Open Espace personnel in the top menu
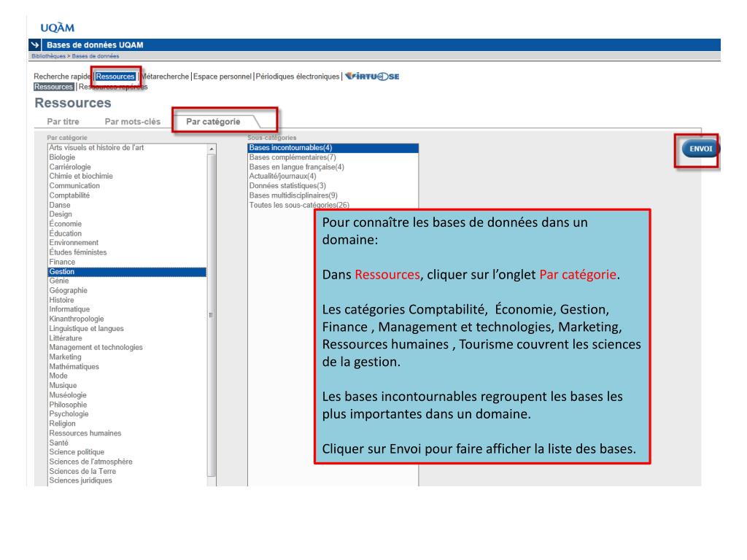The image size is (747, 560). [222, 76]
